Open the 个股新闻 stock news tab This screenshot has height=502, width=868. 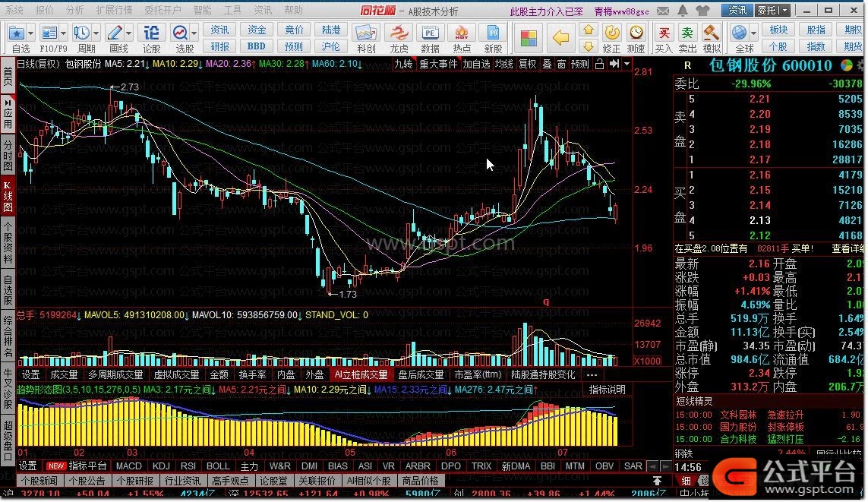tap(39, 481)
